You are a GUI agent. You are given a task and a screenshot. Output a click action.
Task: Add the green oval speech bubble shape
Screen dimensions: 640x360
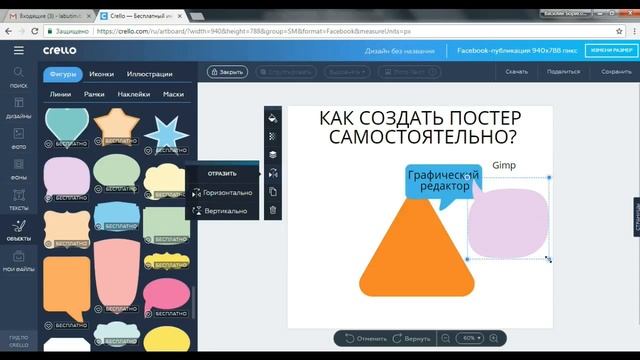click(x=117, y=173)
